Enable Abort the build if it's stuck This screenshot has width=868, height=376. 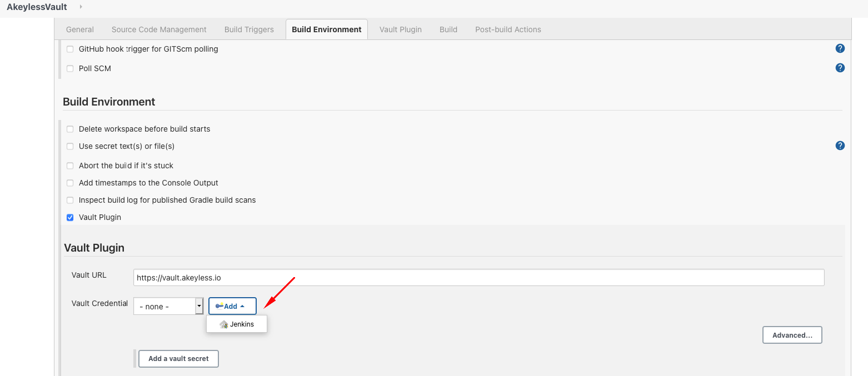70,166
